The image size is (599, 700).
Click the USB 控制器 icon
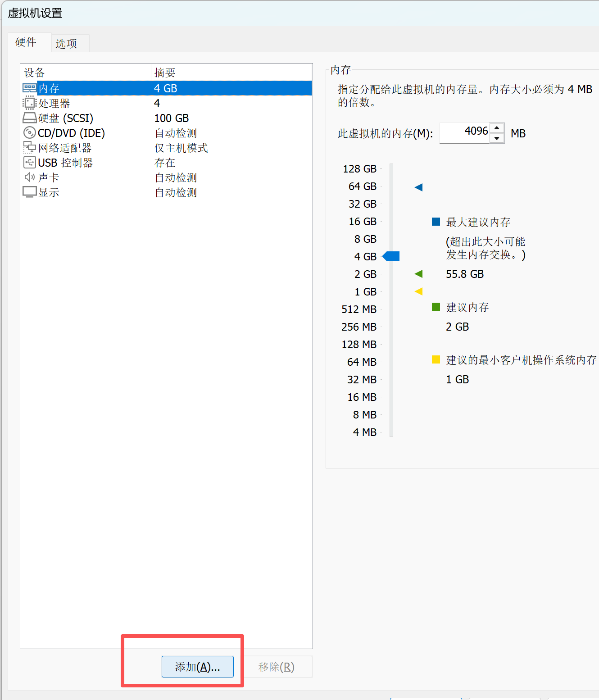[30, 162]
